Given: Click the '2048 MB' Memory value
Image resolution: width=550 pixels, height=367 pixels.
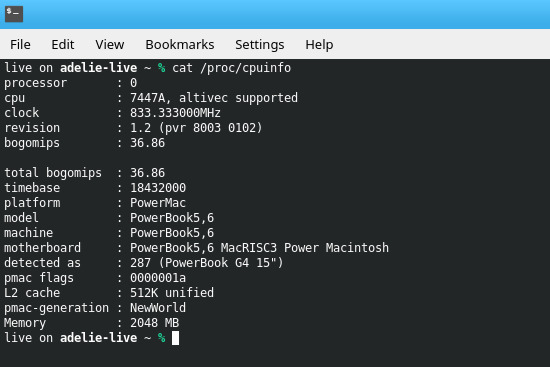Looking at the screenshot, I should click(x=155, y=323).
